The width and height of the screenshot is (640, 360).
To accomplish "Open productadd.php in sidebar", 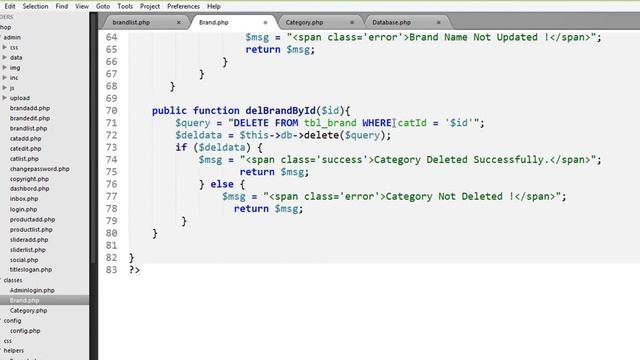I will (x=32, y=219).
